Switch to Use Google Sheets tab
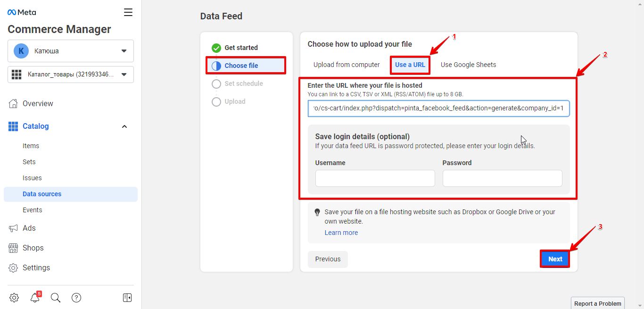644x309 pixels. pos(468,65)
